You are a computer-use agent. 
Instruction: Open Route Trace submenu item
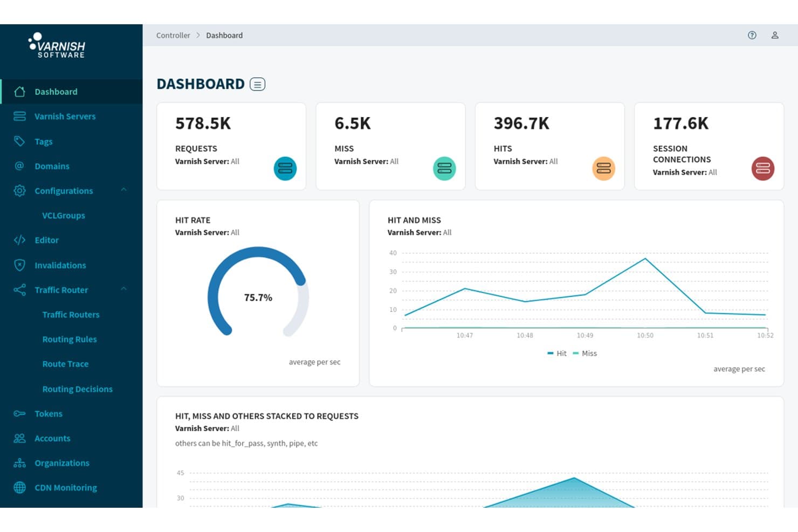(65, 364)
